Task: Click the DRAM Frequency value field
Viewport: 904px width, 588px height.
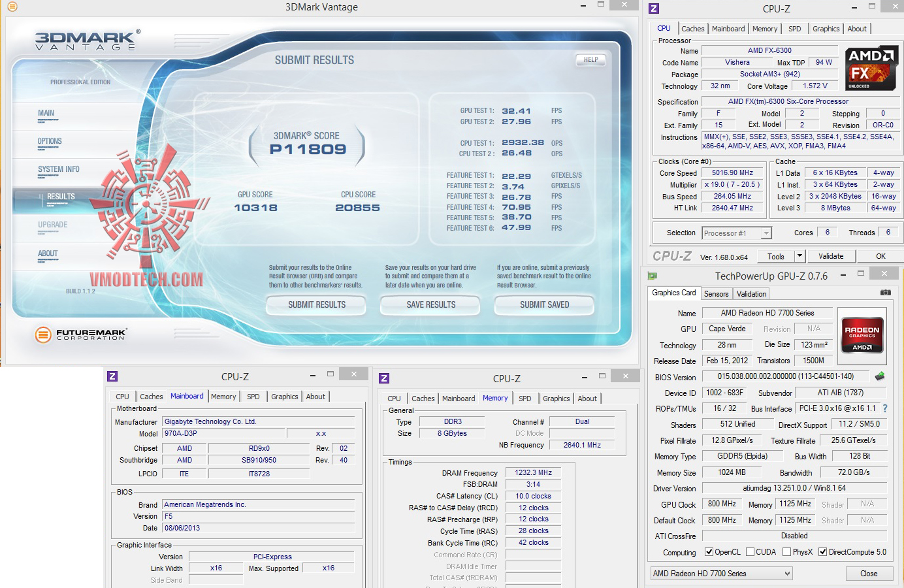Action: tap(534, 472)
